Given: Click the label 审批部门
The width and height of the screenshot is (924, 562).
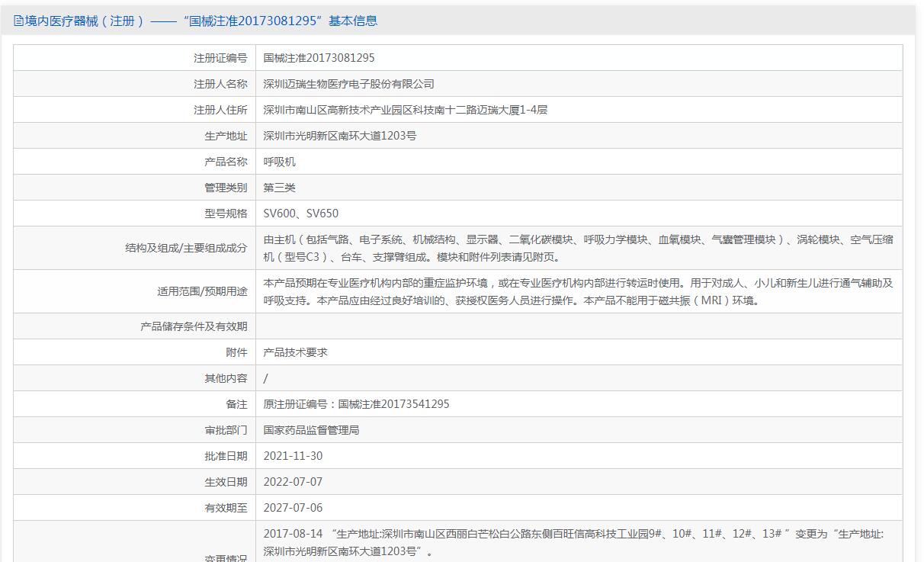Looking at the screenshot, I should 226,430.
